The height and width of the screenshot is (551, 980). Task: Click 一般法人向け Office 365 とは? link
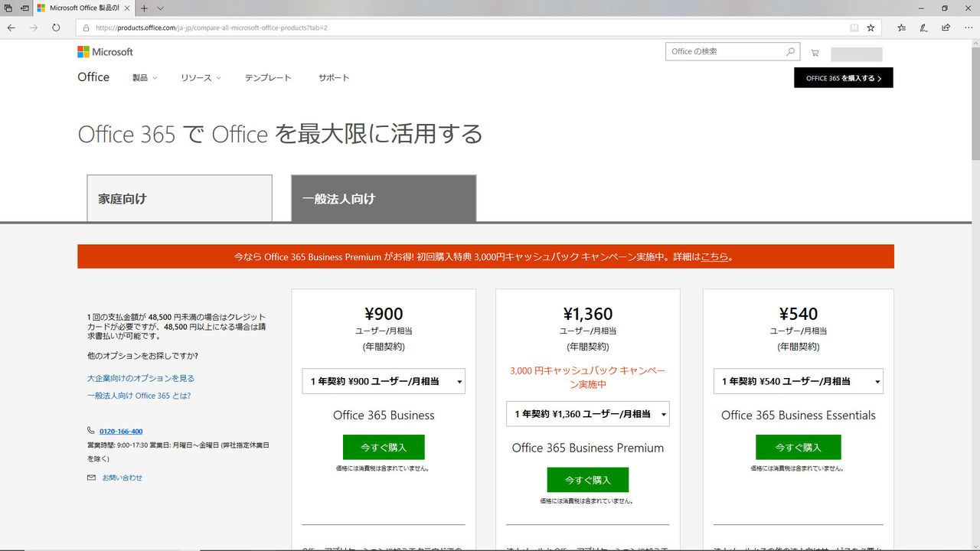tap(139, 396)
